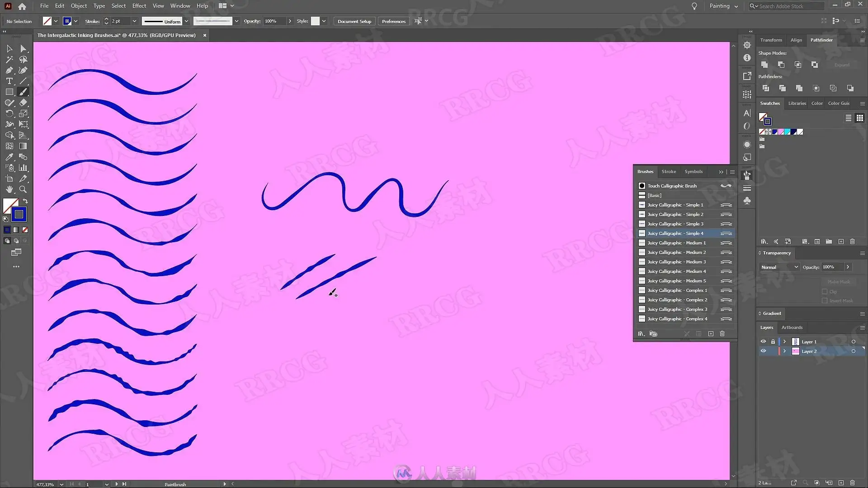Toggle the lock on Layer 1
This screenshot has height=488, width=868.
[x=773, y=342]
